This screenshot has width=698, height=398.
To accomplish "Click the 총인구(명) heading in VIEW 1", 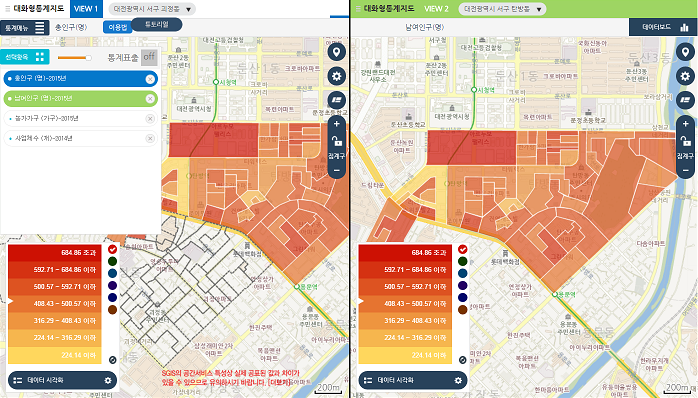I will click(71, 27).
